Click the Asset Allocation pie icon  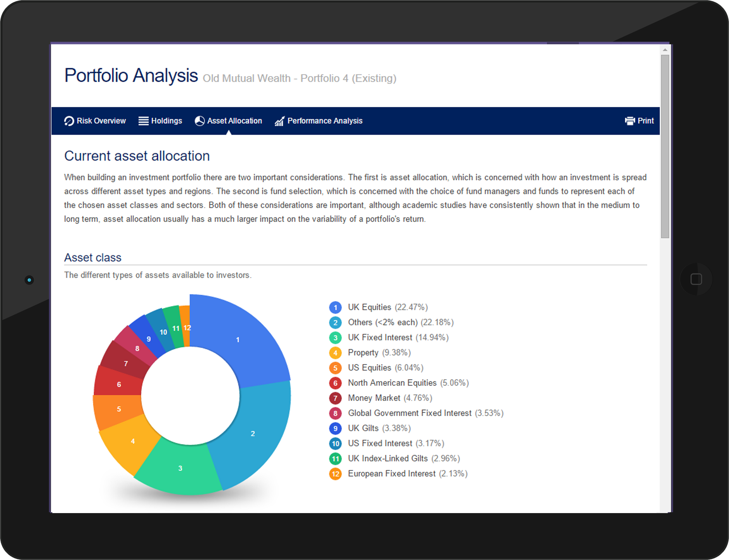(199, 121)
